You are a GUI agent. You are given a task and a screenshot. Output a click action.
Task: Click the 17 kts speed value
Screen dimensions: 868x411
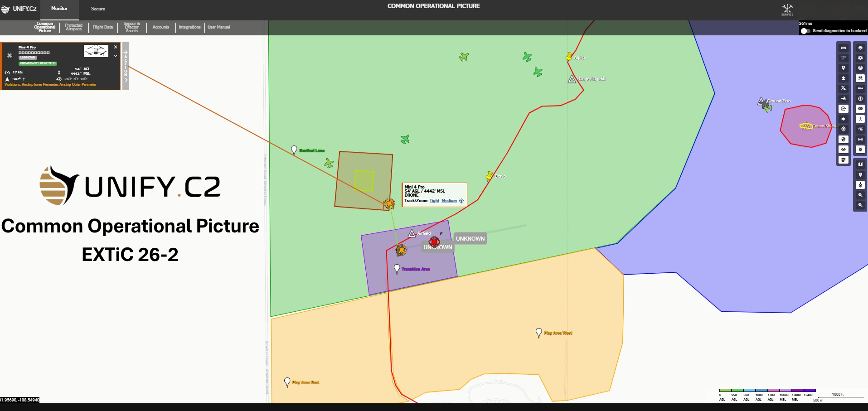18,73
